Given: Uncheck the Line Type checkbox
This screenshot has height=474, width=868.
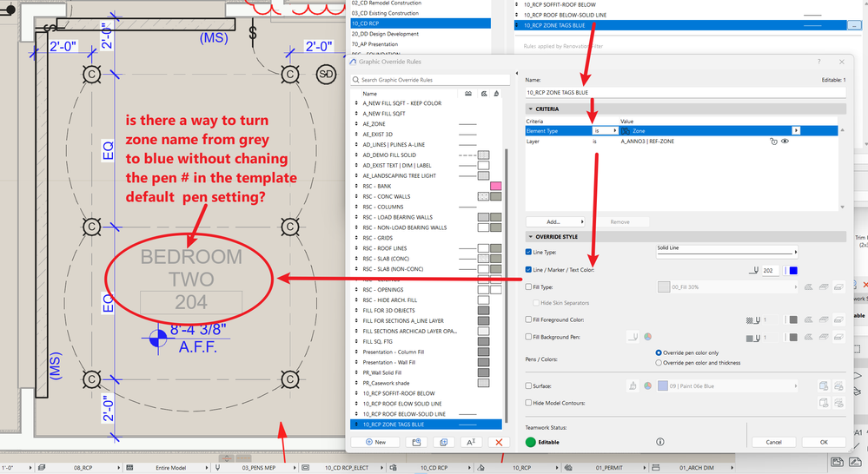Looking at the screenshot, I should coord(528,253).
